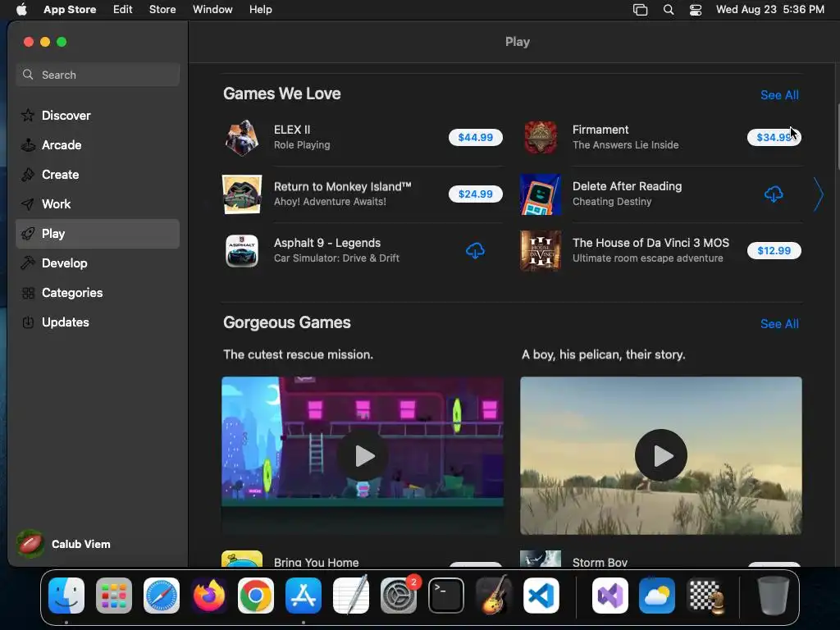Screen dimensions: 840x630
Task: Launch Firefox from the Dock
Action: click(x=208, y=596)
